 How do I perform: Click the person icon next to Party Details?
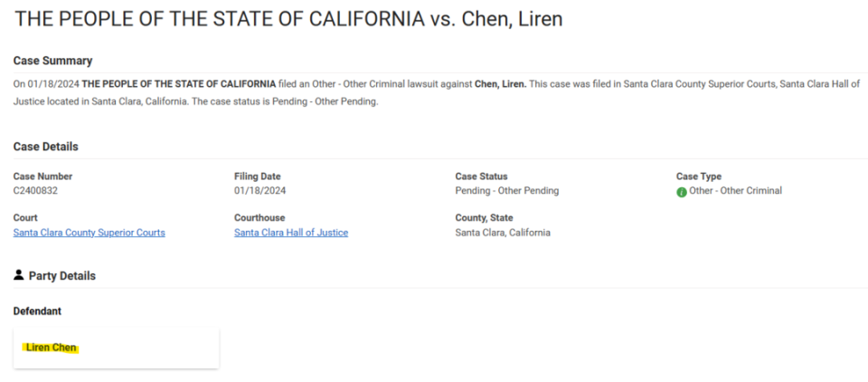[x=19, y=275]
